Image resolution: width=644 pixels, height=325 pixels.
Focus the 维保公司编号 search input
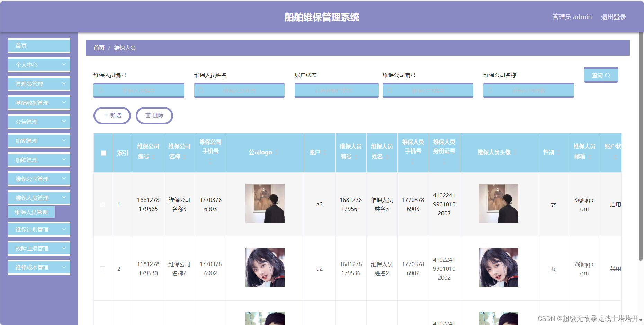pos(428,90)
